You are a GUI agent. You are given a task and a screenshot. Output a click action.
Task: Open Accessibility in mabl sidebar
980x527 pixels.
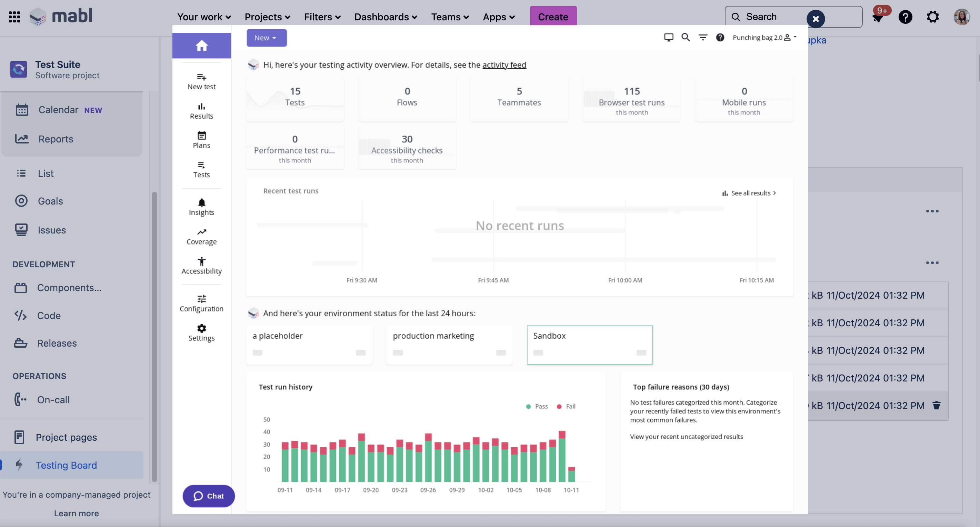[x=202, y=266]
